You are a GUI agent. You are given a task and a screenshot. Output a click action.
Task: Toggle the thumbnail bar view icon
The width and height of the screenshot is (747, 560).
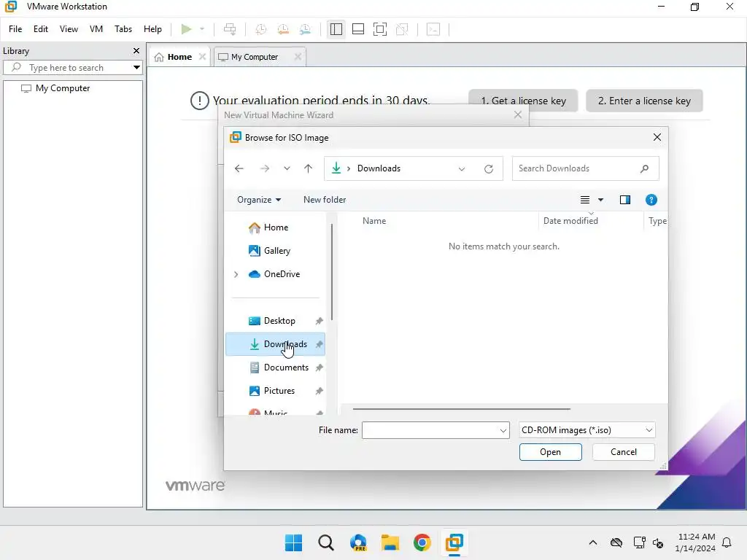[357, 29]
